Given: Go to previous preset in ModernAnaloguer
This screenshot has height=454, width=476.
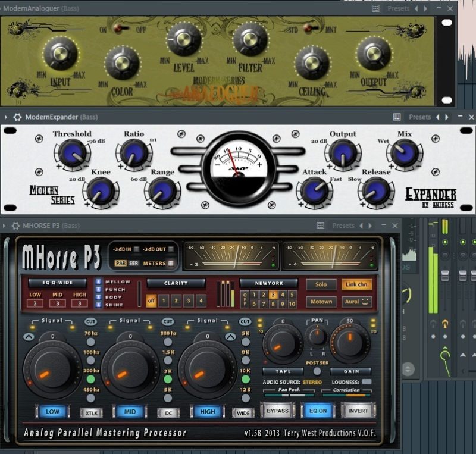Looking at the screenshot, I should (x=416, y=8).
